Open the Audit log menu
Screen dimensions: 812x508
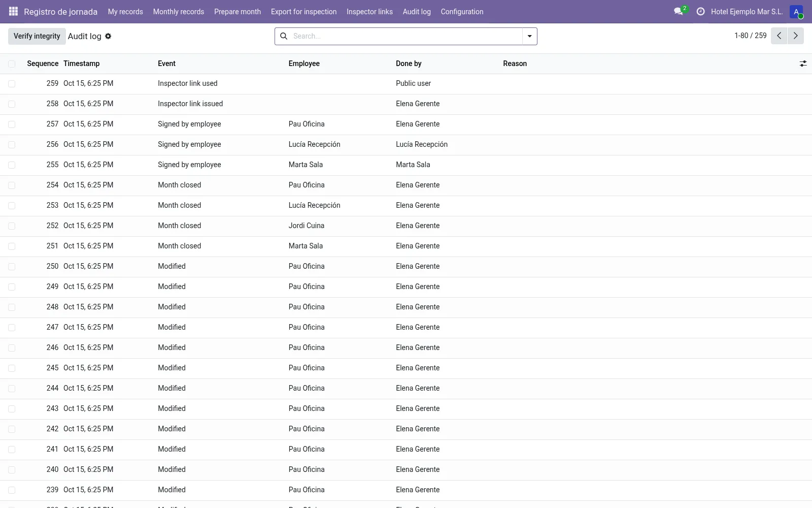(x=417, y=12)
